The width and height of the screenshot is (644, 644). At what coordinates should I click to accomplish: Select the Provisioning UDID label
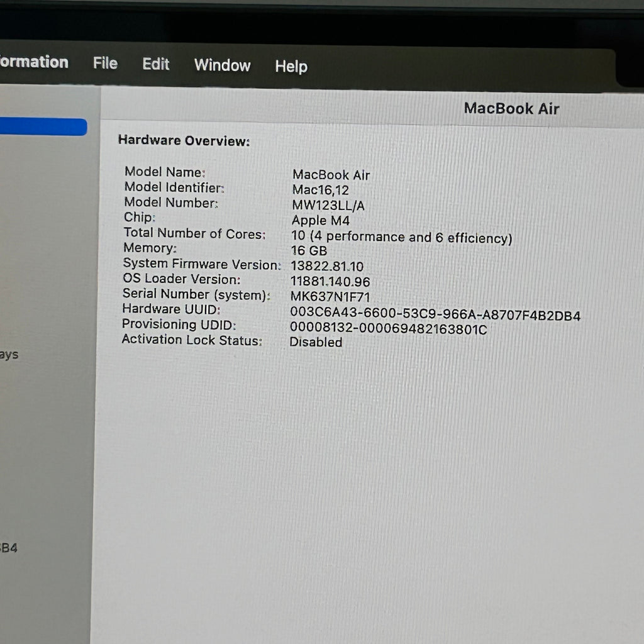179,325
